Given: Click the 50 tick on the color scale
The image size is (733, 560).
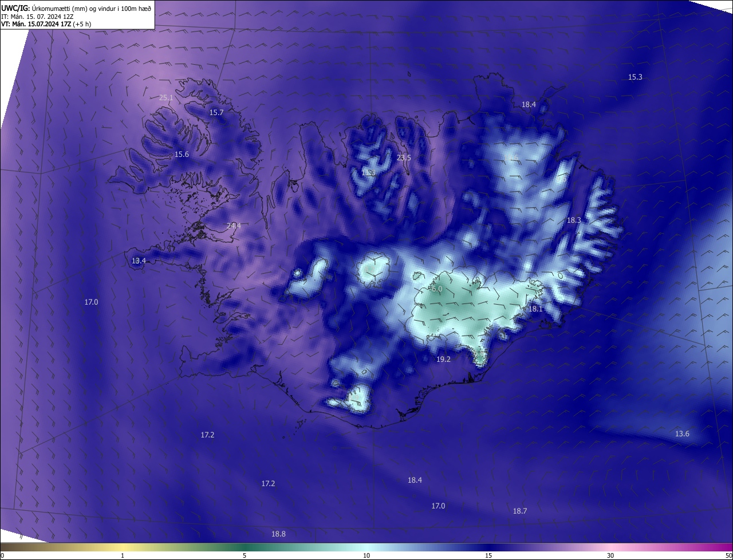Looking at the screenshot, I should point(728,555).
